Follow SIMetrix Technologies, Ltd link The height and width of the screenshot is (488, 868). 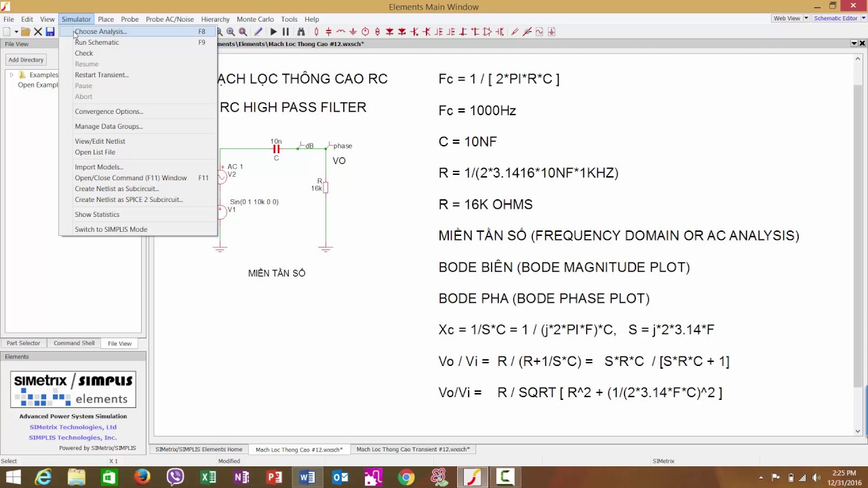click(x=73, y=427)
